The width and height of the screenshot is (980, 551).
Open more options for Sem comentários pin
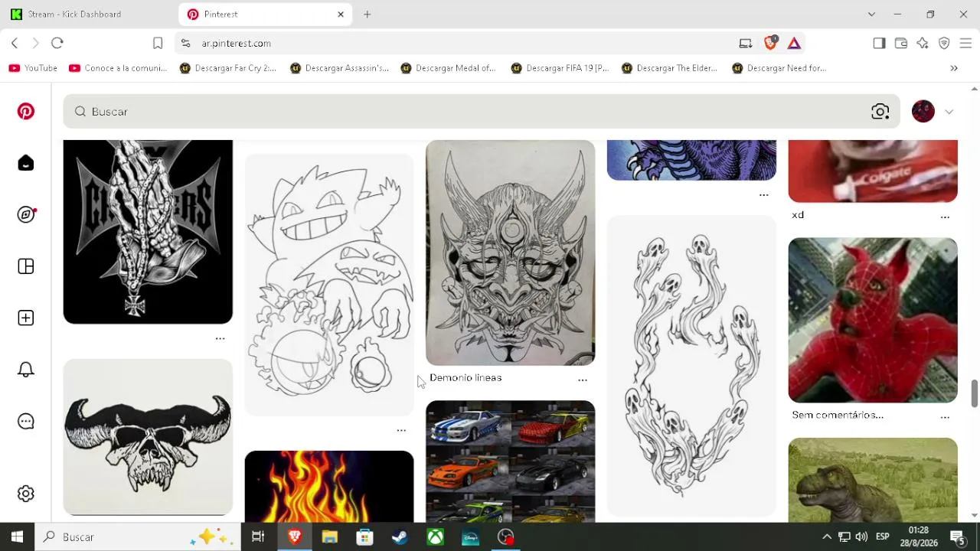[945, 417]
